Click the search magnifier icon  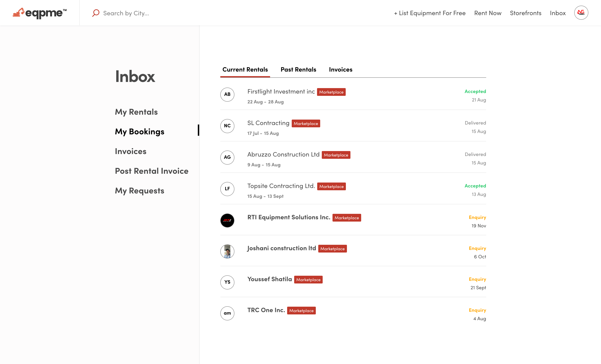pos(96,13)
